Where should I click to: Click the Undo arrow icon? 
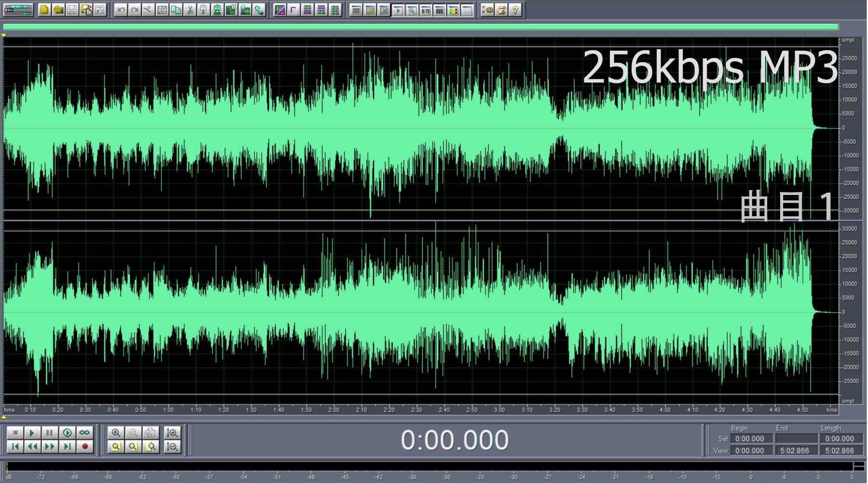(x=121, y=10)
